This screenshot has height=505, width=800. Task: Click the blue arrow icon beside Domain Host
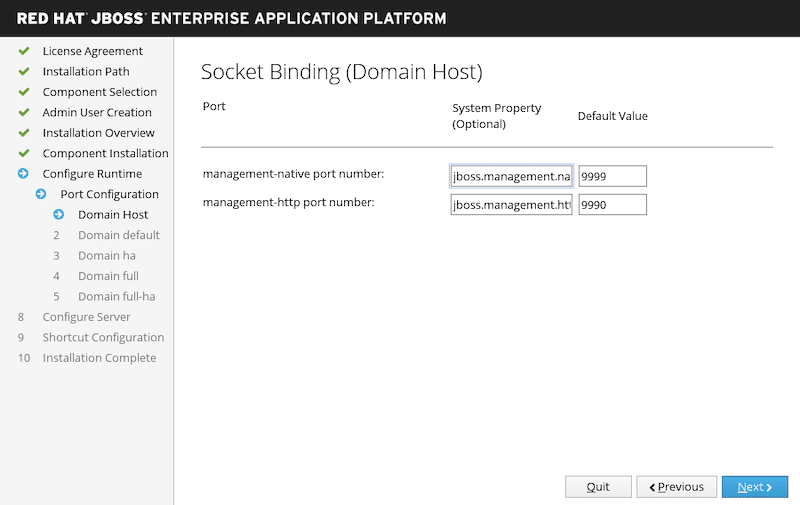coord(59,214)
